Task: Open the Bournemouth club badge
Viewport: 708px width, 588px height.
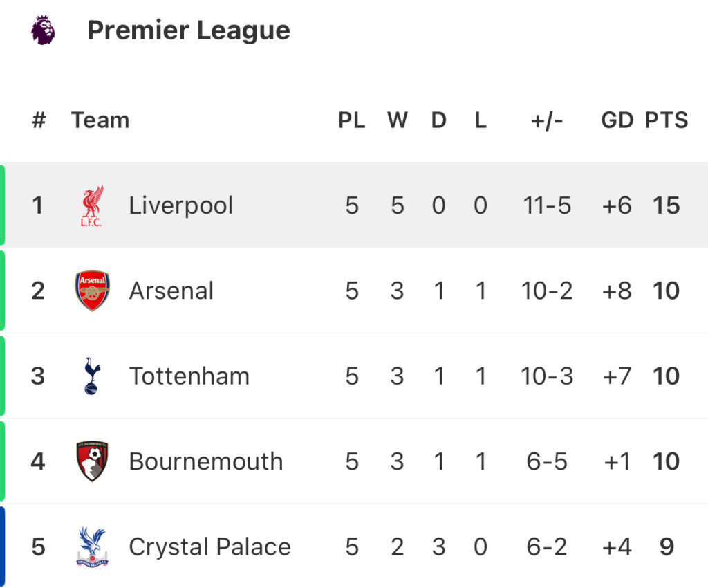Action: point(92,461)
